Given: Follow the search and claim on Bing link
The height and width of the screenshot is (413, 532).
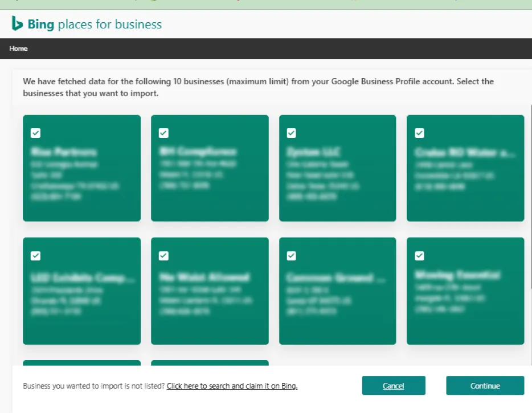Looking at the screenshot, I should pyautogui.click(x=232, y=386).
